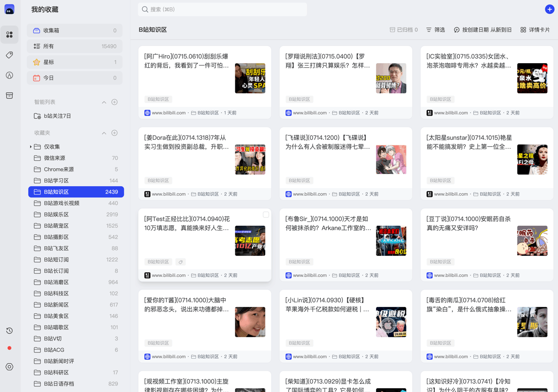Select the Chrome来源 folder

[x=76, y=170]
